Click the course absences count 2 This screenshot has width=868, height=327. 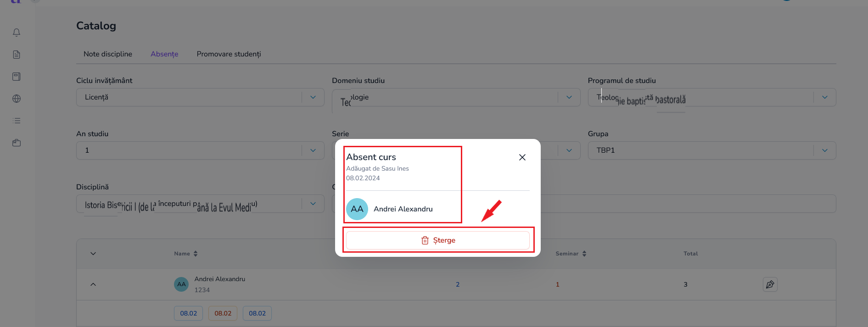(458, 284)
